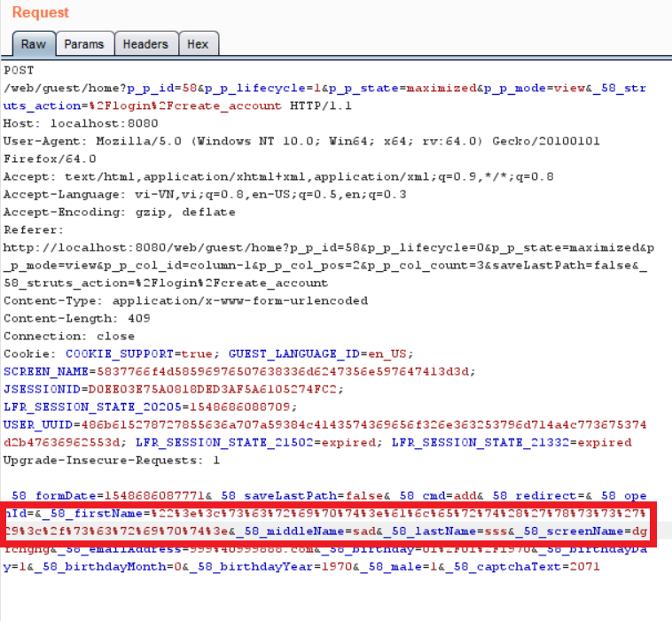The image size is (672, 621).
Task: Click the Connection: close line
Action: tap(69, 337)
